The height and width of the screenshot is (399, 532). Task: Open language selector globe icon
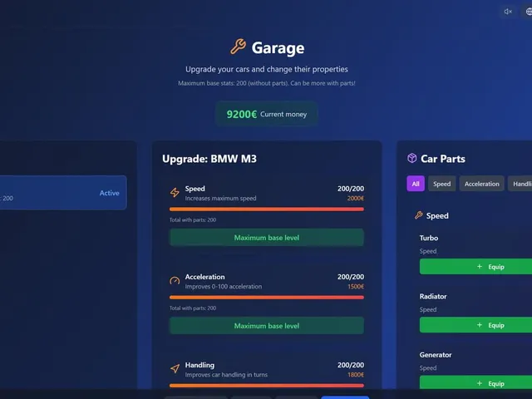click(x=529, y=12)
